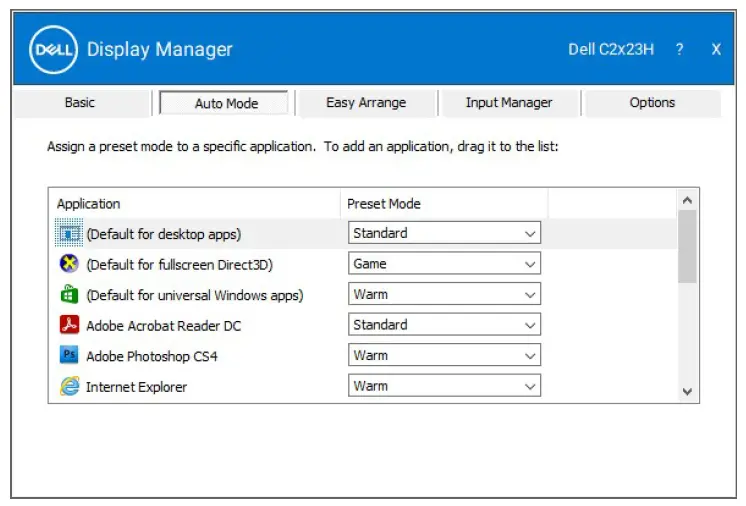Open preset dropdown for universal Windows apps
Viewport: 746px width, 506px height.
pyautogui.click(x=444, y=294)
